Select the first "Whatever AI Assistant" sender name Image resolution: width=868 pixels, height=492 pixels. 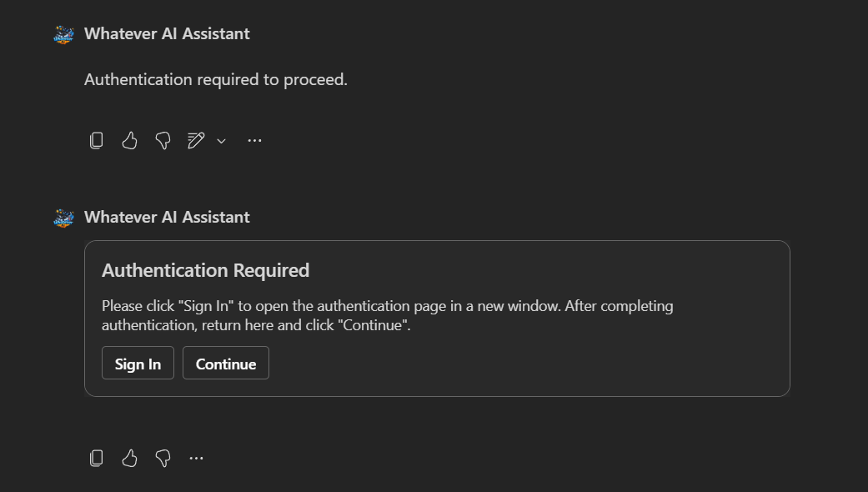(167, 34)
